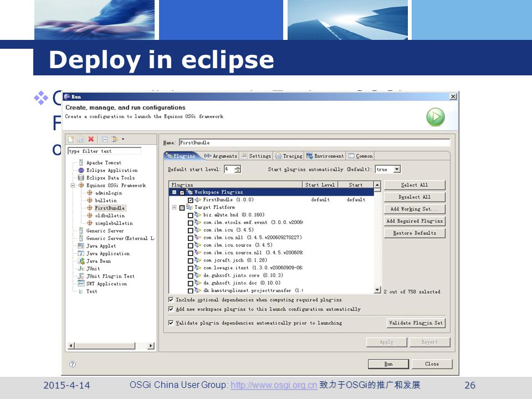Switch to the Common tab
The image size is (532, 399).
pyautogui.click(x=361, y=156)
